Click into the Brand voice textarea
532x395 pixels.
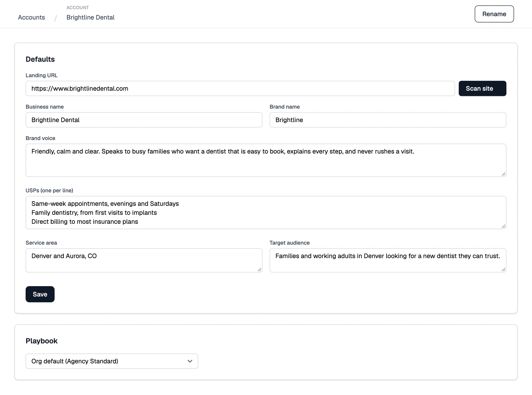(266, 160)
